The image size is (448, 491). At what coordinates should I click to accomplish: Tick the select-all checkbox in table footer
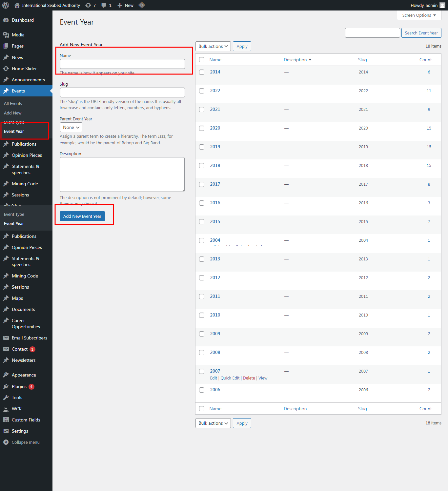(x=202, y=409)
